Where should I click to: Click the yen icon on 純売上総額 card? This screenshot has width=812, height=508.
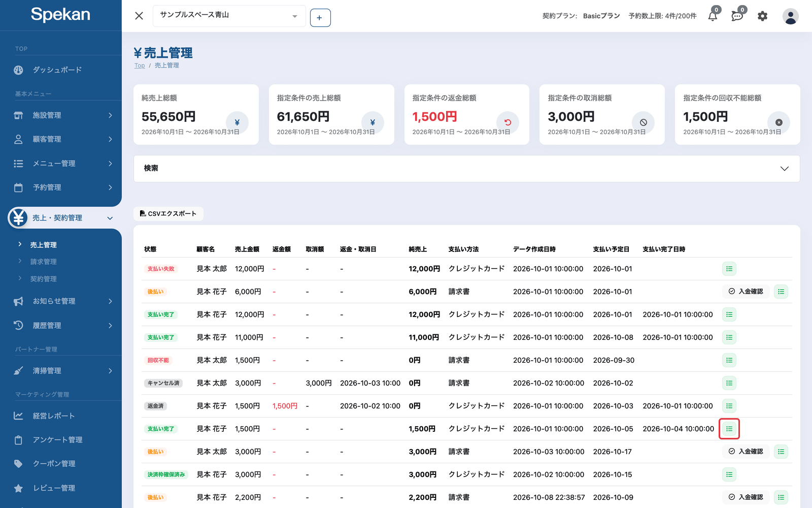[237, 122]
